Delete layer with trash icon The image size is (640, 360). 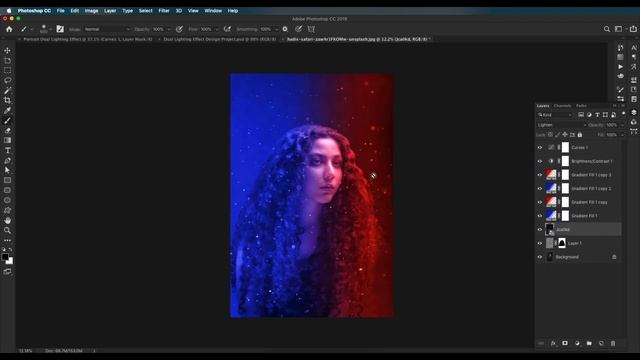pos(613,343)
